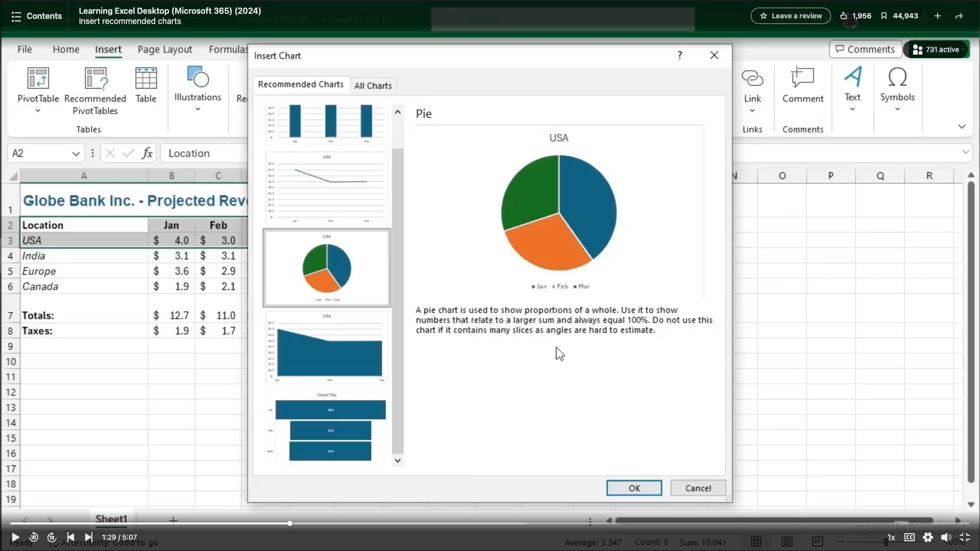Switch to the All Charts tab
The width and height of the screenshot is (980, 551).
click(x=373, y=85)
